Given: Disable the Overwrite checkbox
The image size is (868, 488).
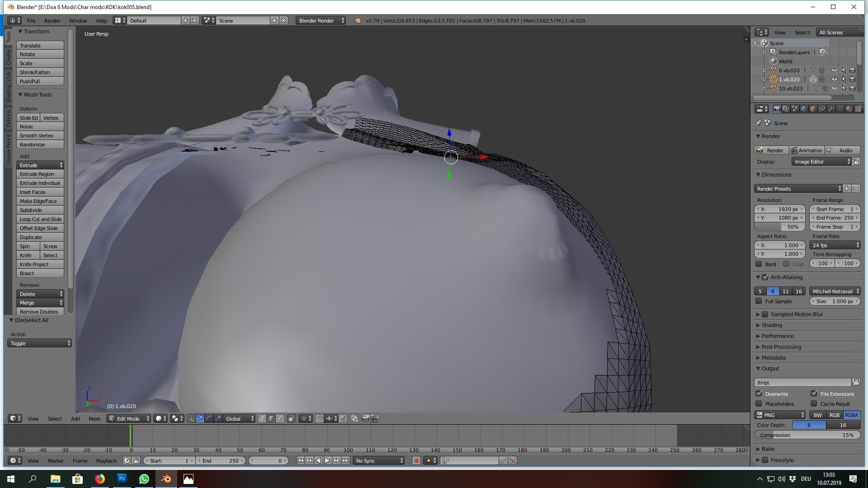Looking at the screenshot, I should (759, 394).
